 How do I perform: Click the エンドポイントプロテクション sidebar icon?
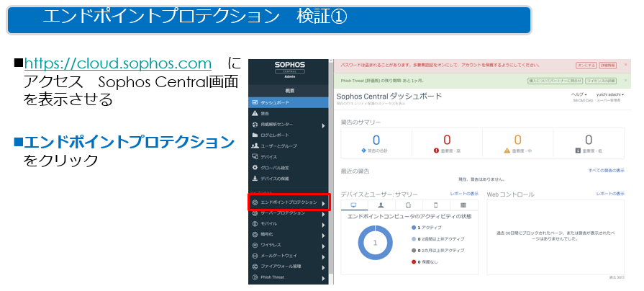click(x=255, y=202)
